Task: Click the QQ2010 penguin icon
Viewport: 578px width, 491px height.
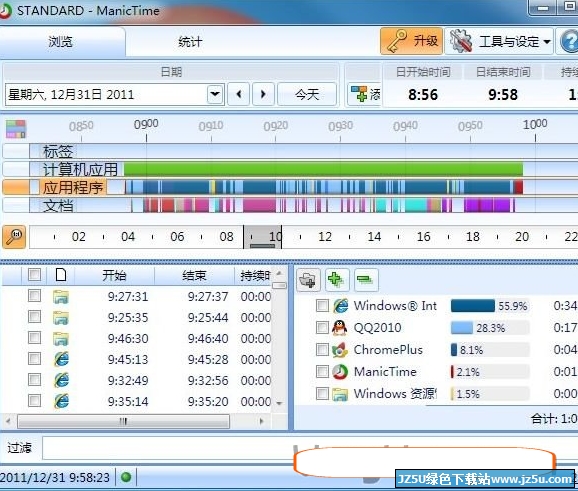Action: point(340,328)
